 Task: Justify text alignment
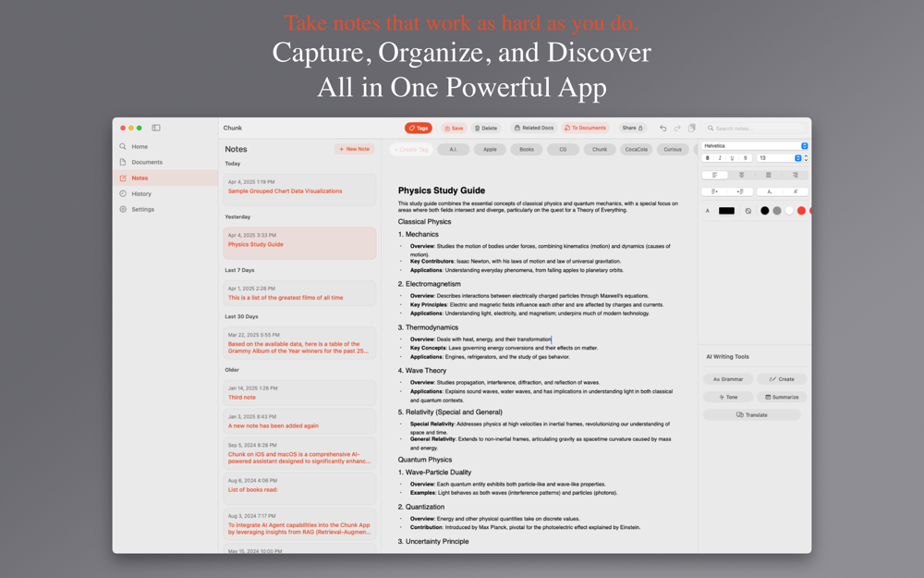769,175
